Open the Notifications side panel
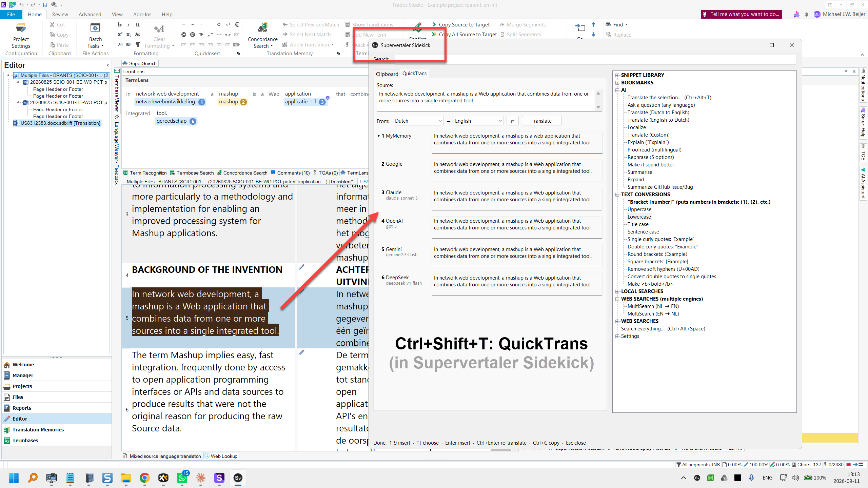This screenshot has height=488, width=868. coord(863,86)
